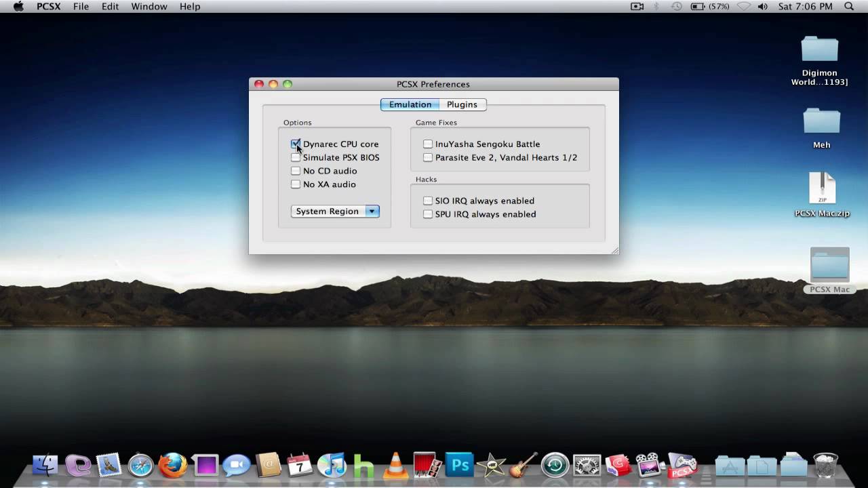Image resolution: width=868 pixels, height=488 pixels.
Task: Enable SIO IRQ always enabled hack
Action: click(x=428, y=201)
